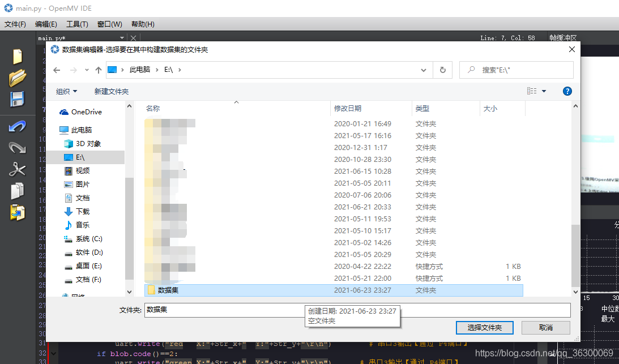Screen dimensions: 619x364
Task: Select E:\ in the navigation pane
Action: (x=86, y=157)
